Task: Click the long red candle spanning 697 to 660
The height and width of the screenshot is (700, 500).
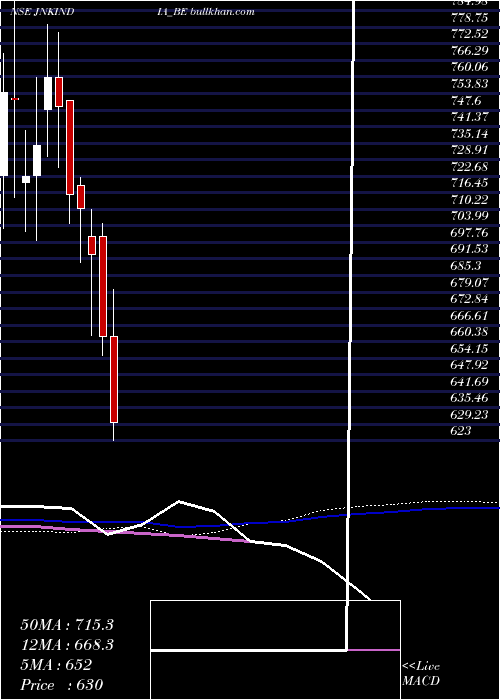Action: (x=103, y=286)
